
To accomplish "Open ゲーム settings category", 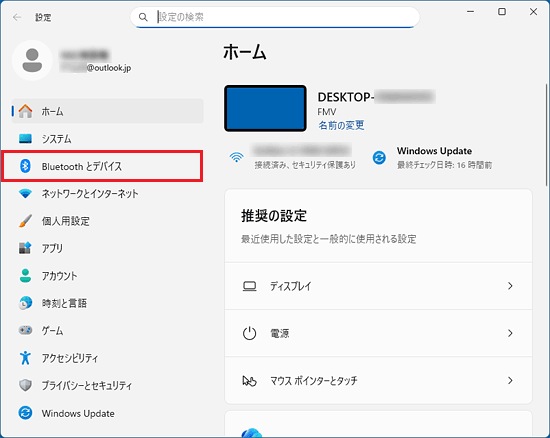I will [108, 330].
